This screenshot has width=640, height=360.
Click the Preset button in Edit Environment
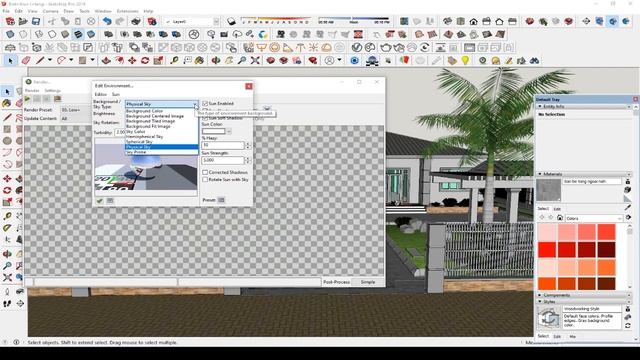pos(221,200)
